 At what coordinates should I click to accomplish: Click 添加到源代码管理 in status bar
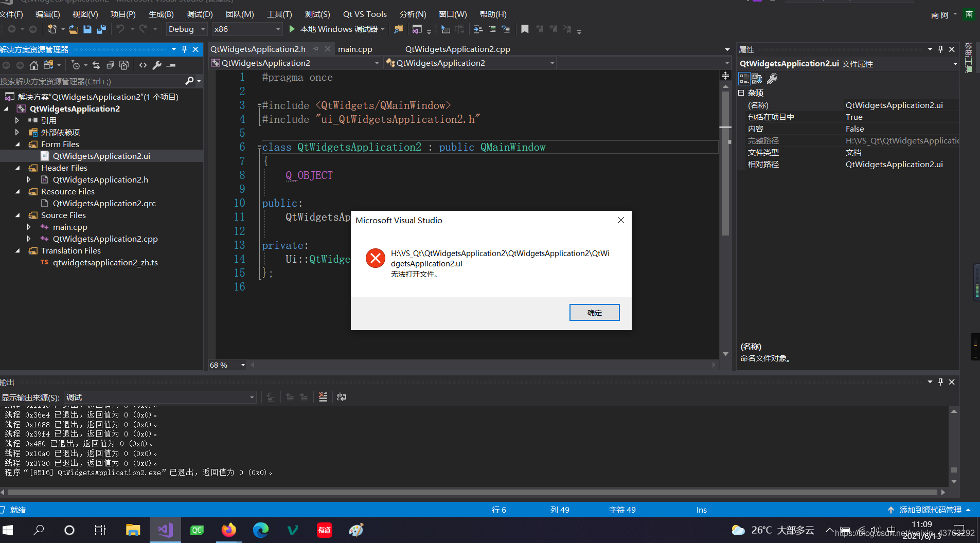coord(930,510)
